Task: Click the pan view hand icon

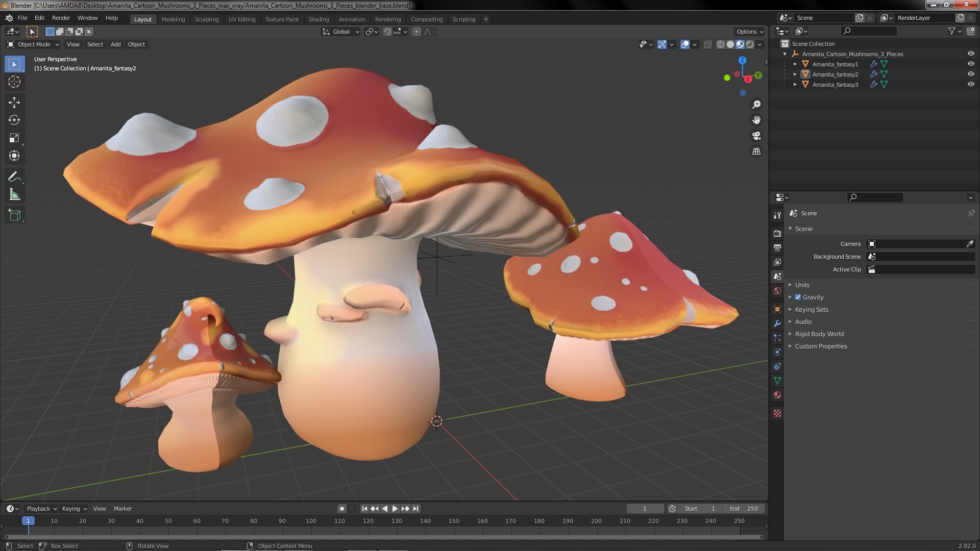Action: pyautogui.click(x=756, y=120)
